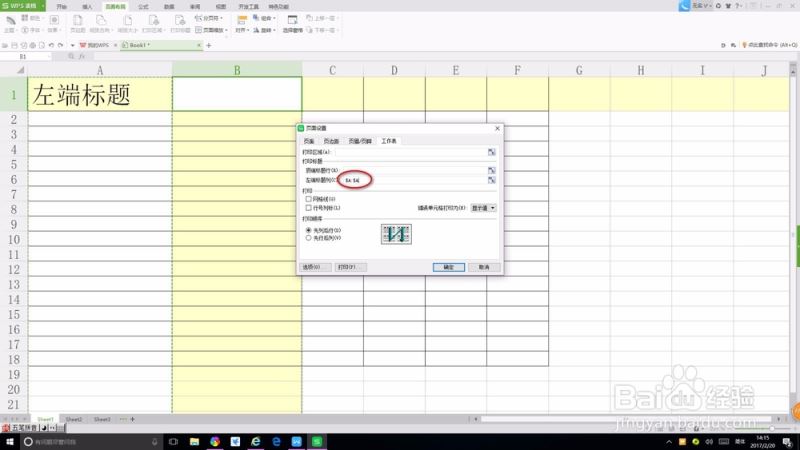
Task: Enable the 网格线 gridlines checkbox
Action: pyautogui.click(x=308, y=199)
